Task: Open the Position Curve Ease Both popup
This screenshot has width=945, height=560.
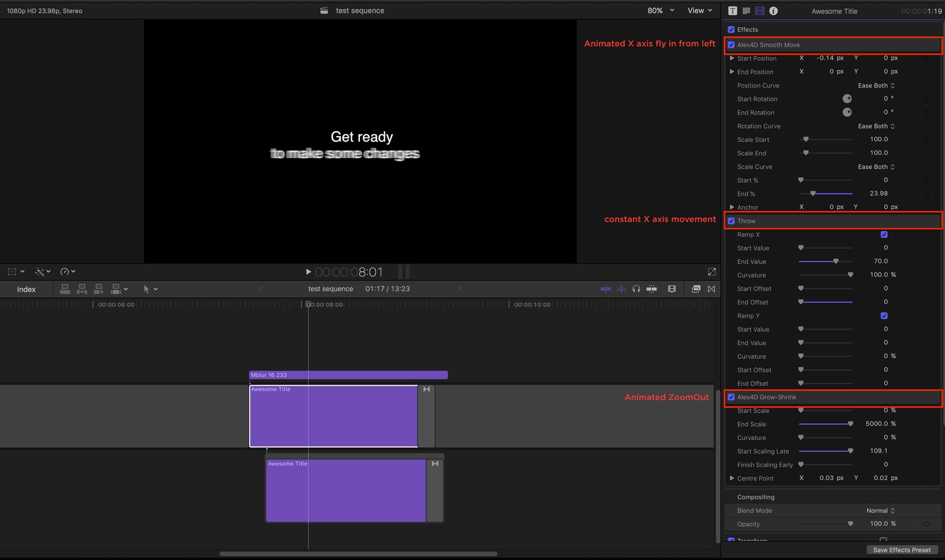Action: click(876, 86)
